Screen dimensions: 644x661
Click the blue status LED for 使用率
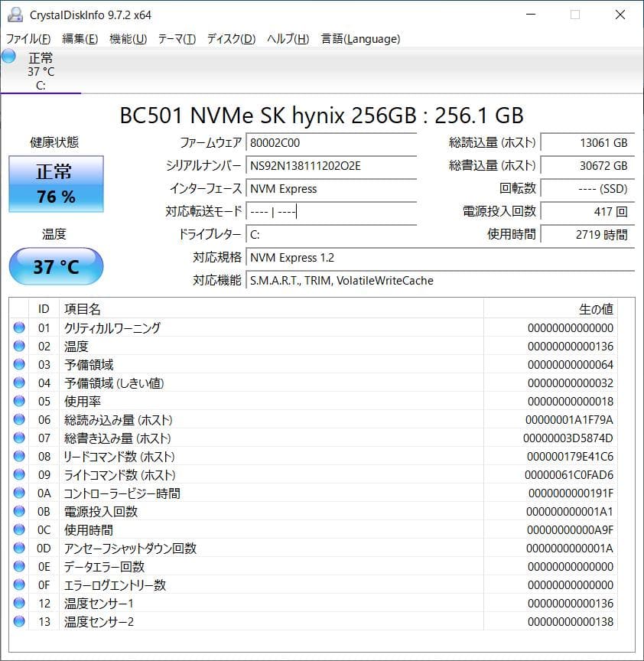point(18,402)
